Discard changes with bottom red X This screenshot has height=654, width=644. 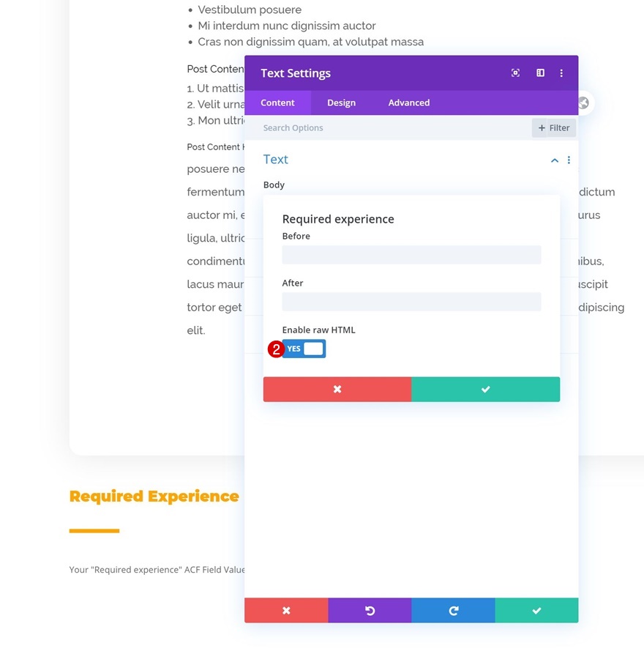286,611
